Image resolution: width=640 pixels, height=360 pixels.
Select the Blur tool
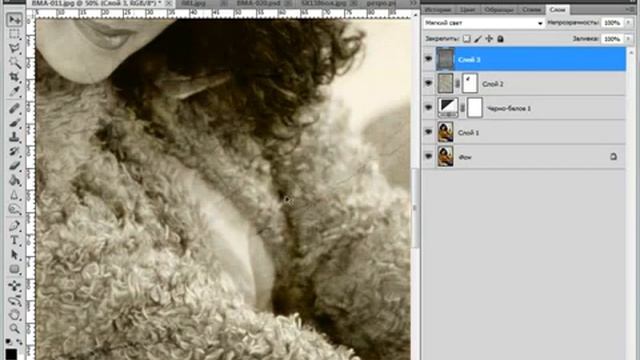[x=15, y=195]
